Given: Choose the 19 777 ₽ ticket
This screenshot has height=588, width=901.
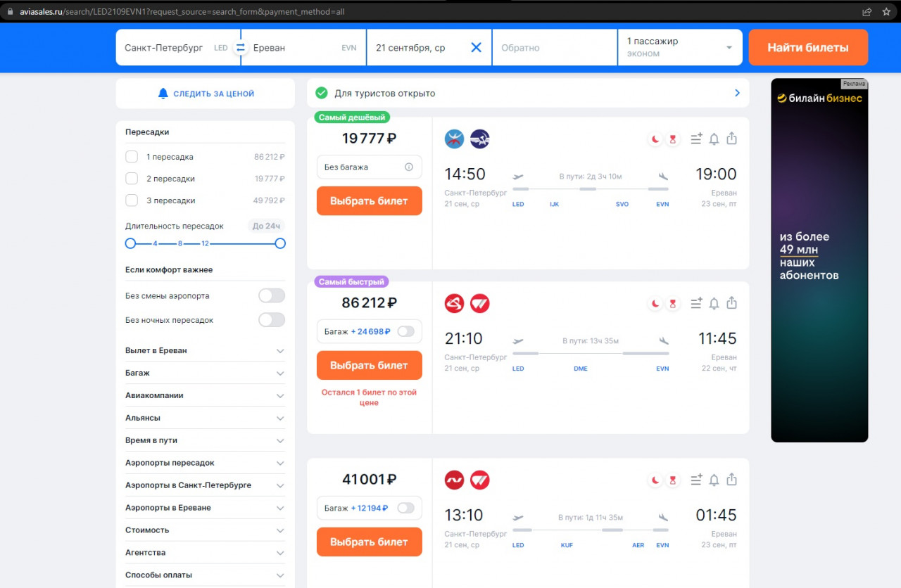Looking at the screenshot, I should (370, 200).
